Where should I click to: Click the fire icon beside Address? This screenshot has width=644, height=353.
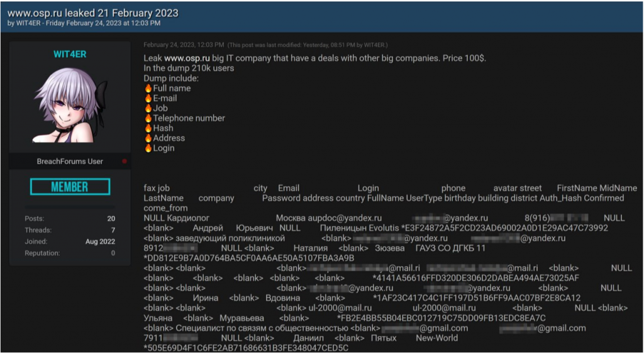148,138
